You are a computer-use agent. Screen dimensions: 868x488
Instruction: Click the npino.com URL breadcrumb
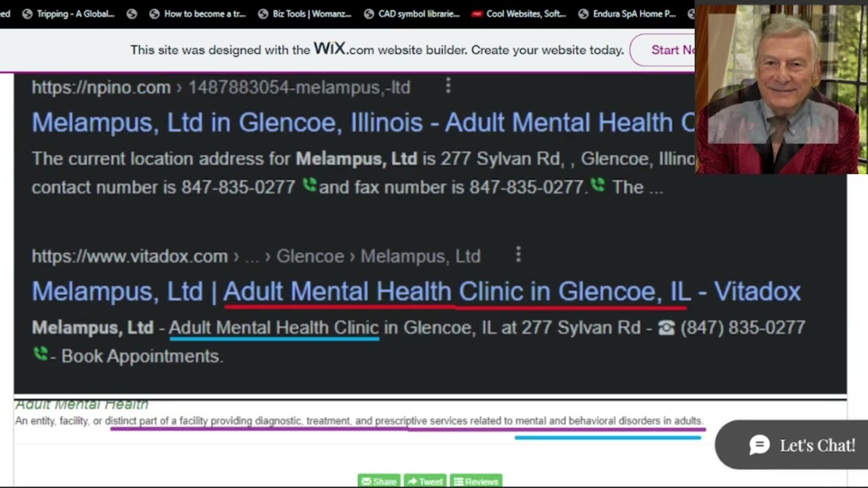220,87
